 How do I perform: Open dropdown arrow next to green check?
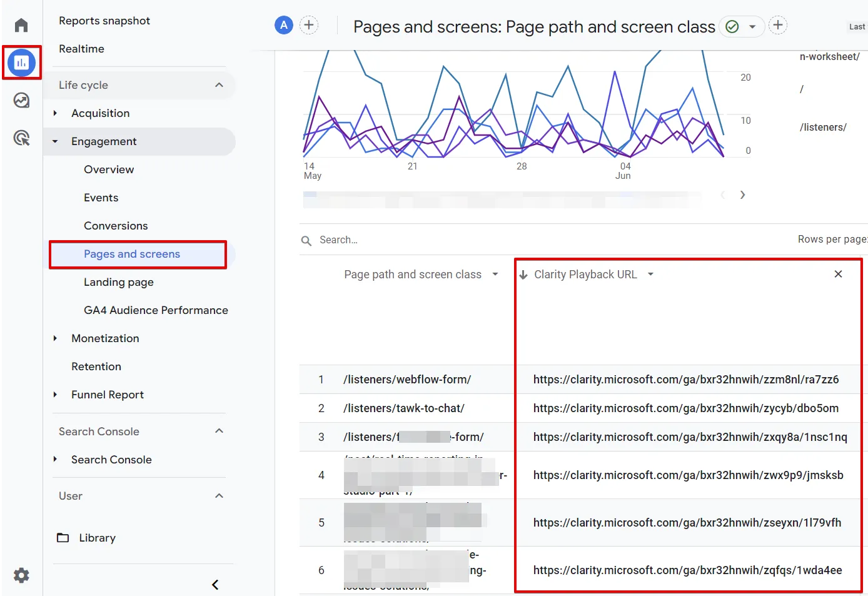pos(752,27)
